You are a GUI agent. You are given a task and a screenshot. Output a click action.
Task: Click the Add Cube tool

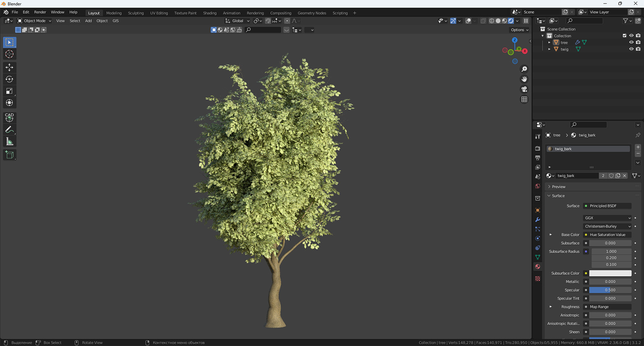[9, 155]
